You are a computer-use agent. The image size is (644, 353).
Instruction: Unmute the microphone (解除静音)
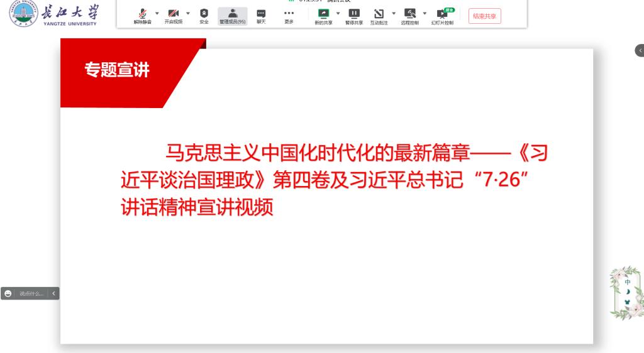click(x=142, y=15)
